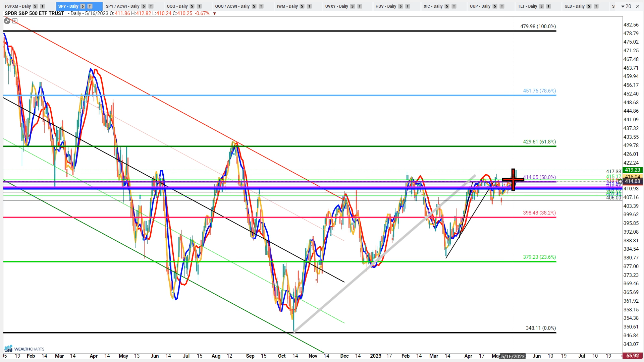This screenshot has width=644, height=362.
Task: Click the T button on GLD - Daily tab
Action: (596, 6)
